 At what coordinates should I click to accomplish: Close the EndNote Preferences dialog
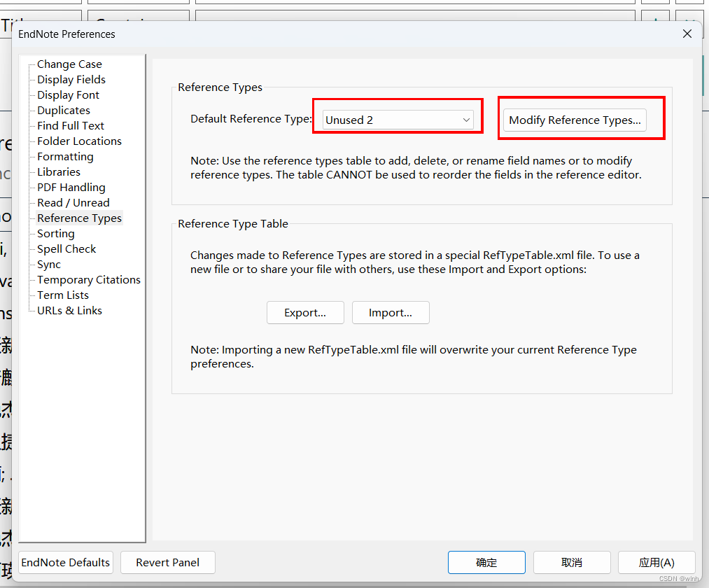687,34
